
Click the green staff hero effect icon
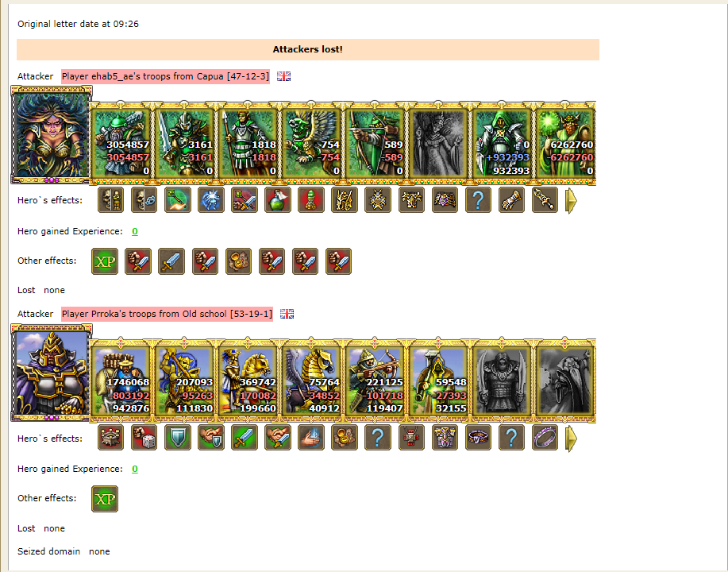click(x=178, y=200)
